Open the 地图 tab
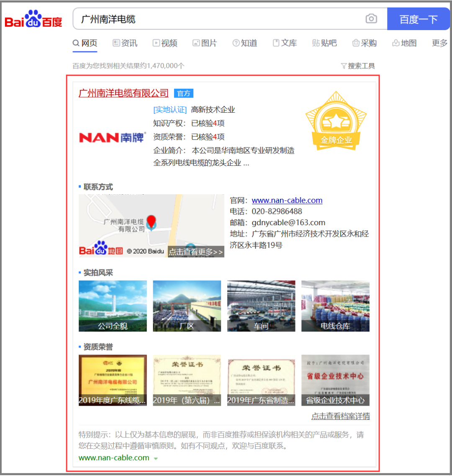Image resolution: width=452 pixels, height=476 pixels. (x=404, y=43)
